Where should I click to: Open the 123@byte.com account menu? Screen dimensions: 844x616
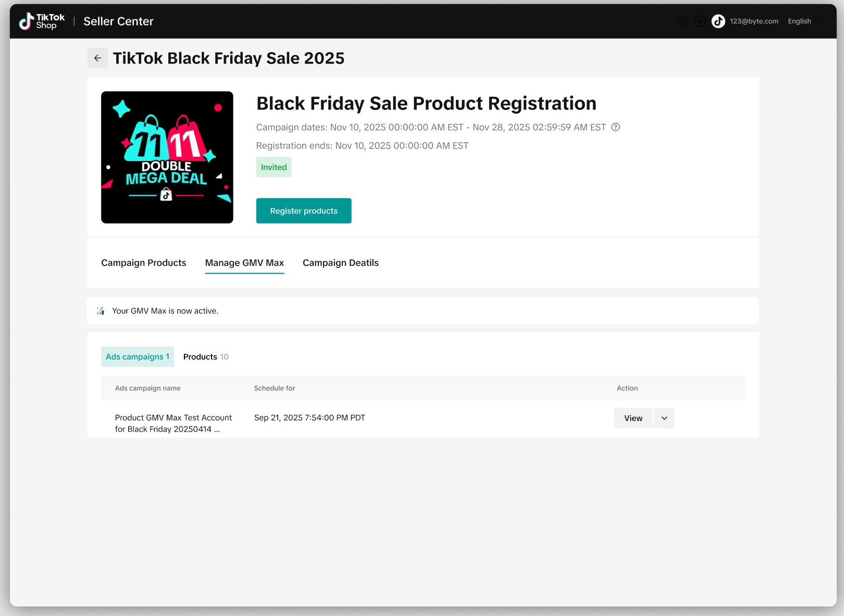753,21
